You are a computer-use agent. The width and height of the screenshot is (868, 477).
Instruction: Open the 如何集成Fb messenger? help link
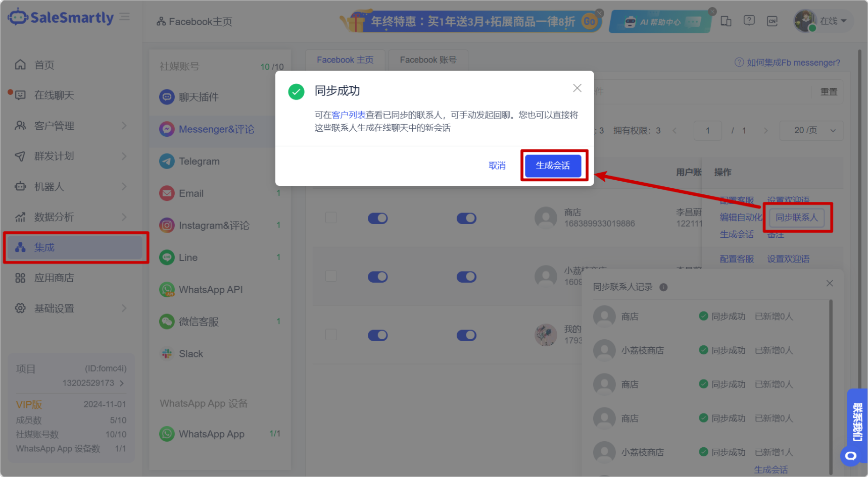pyautogui.click(x=787, y=63)
